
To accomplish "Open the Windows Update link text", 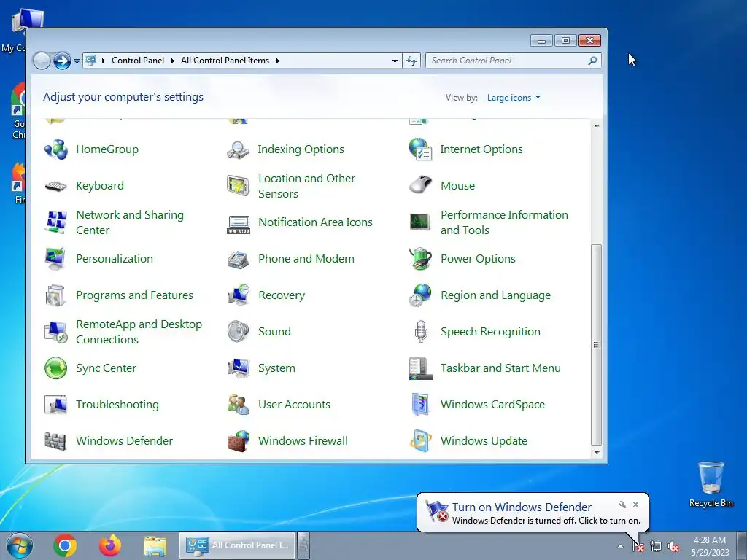I will (x=484, y=441).
